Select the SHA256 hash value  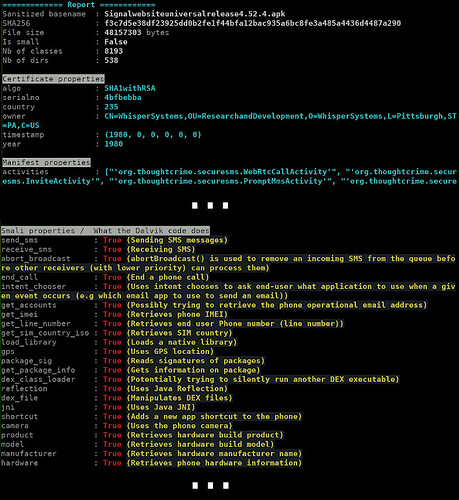pyautogui.click(x=252, y=23)
